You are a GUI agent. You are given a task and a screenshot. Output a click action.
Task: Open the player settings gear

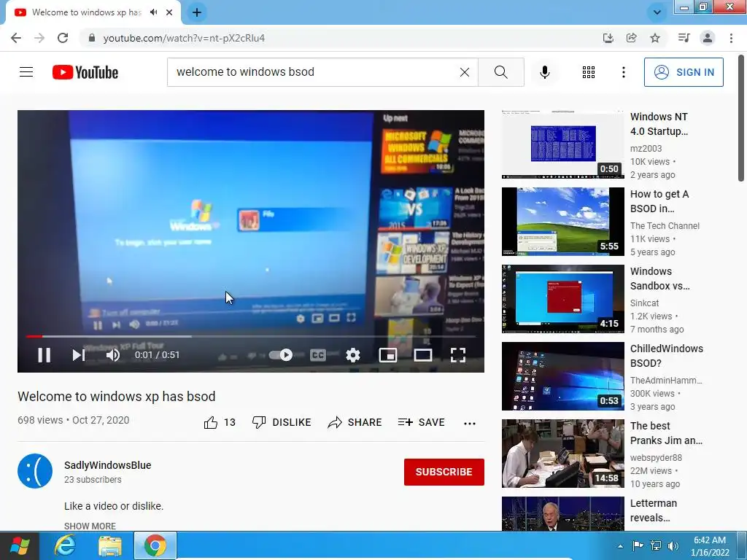(x=353, y=355)
